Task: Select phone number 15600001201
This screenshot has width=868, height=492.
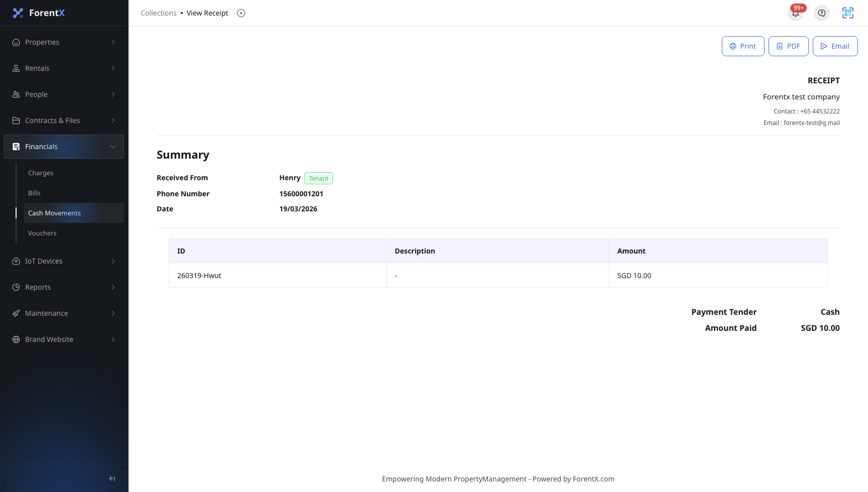Action: tap(301, 194)
